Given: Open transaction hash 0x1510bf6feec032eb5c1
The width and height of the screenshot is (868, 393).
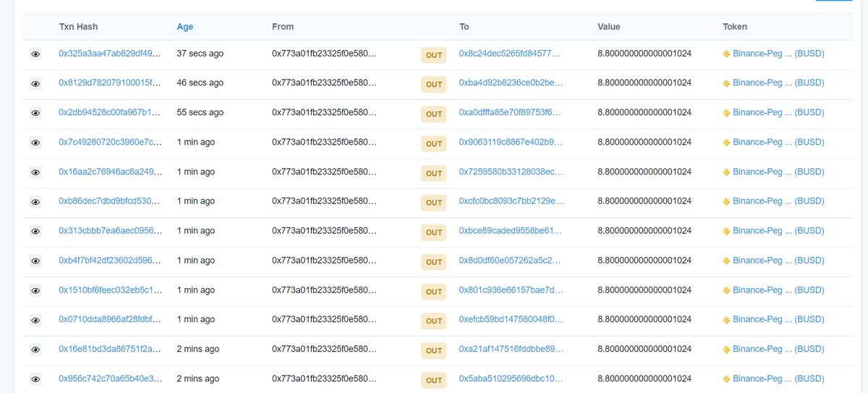Looking at the screenshot, I should tap(110, 290).
